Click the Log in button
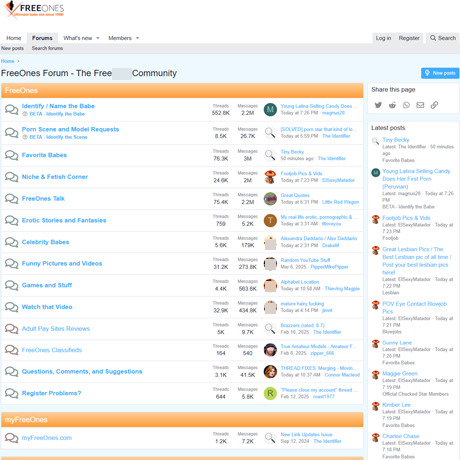The width and height of the screenshot is (460, 460). [x=383, y=38]
